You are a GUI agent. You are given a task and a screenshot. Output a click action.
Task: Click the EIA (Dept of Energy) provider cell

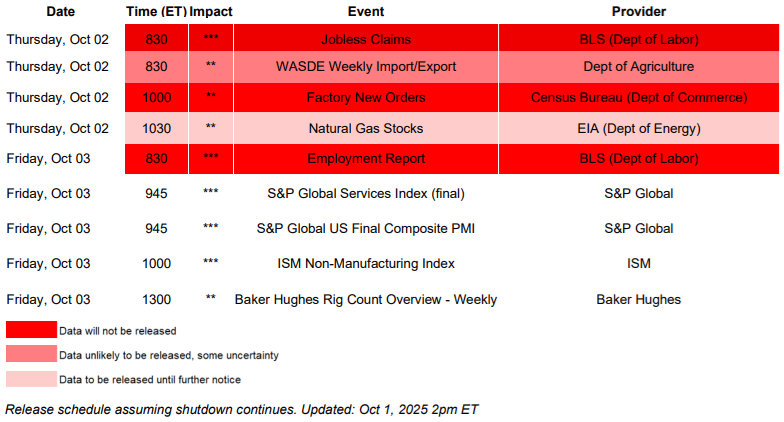pos(639,128)
